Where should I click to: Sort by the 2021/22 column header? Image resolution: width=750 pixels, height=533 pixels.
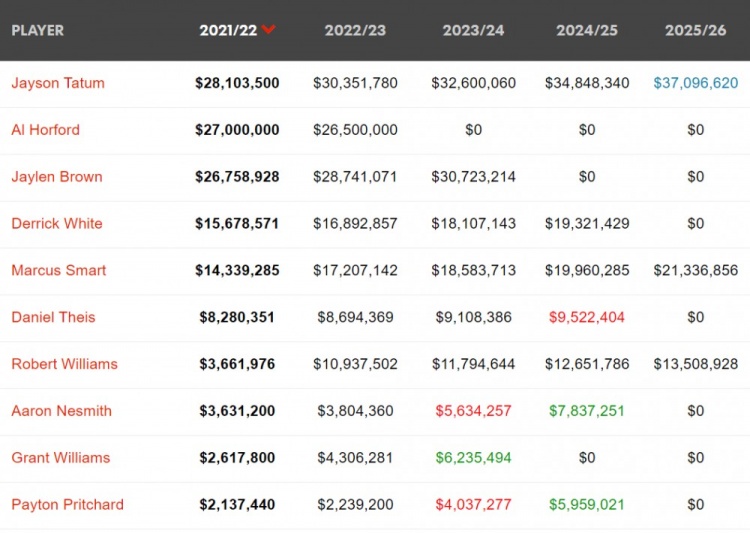pos(228,31)
